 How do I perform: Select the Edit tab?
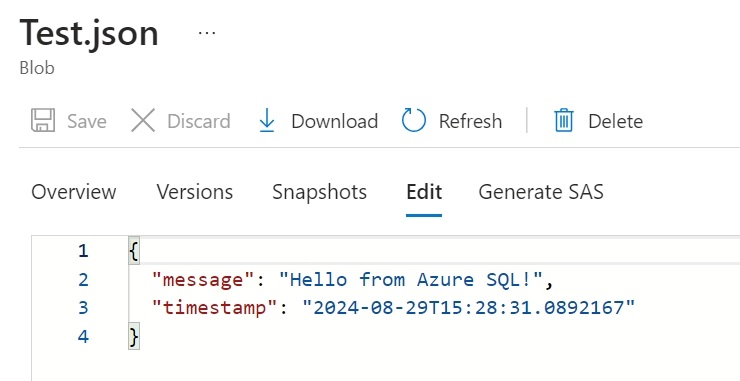[x=424, y=192]
